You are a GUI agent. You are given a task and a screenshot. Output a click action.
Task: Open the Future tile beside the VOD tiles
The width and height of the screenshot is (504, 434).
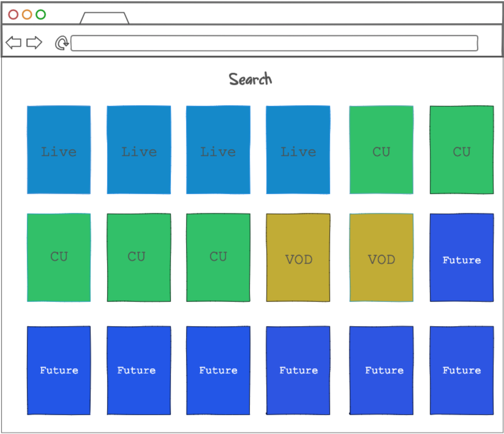[x=461, y=257]
